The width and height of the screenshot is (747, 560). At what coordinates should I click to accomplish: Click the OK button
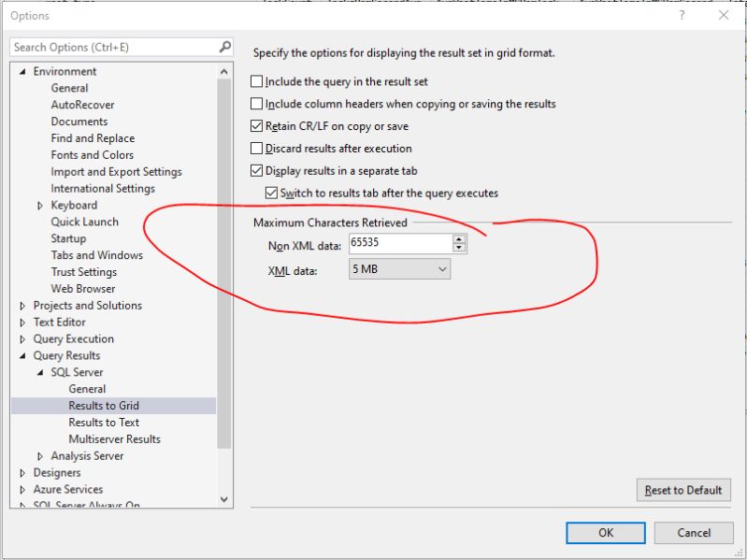point(606,532)
